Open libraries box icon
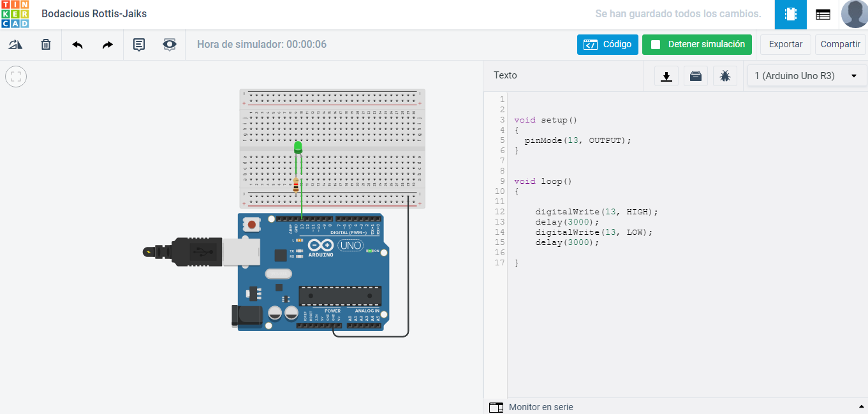The image size is (868, 414). pyautogui.click(x=696, y=76)
